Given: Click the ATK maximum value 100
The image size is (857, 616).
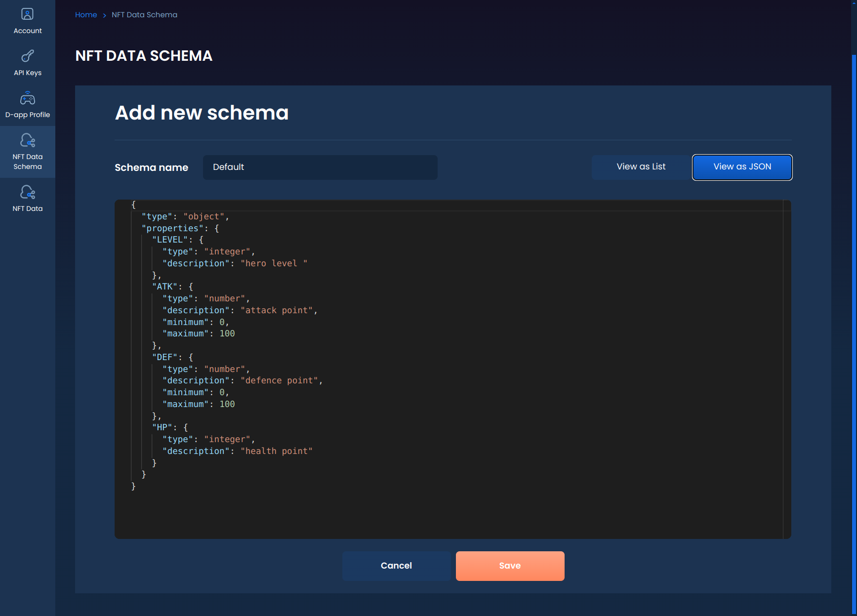Looking at the screenshot, I should click(227, 333).
